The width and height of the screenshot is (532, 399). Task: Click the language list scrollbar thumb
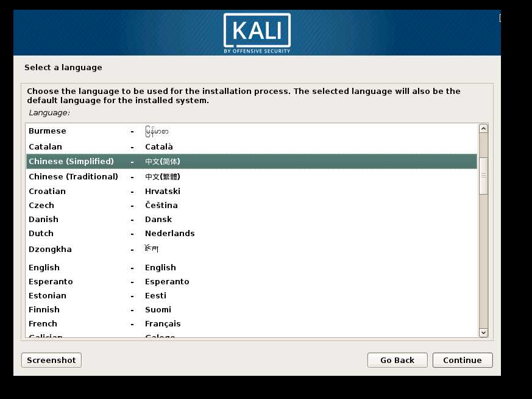coord(483,176)
